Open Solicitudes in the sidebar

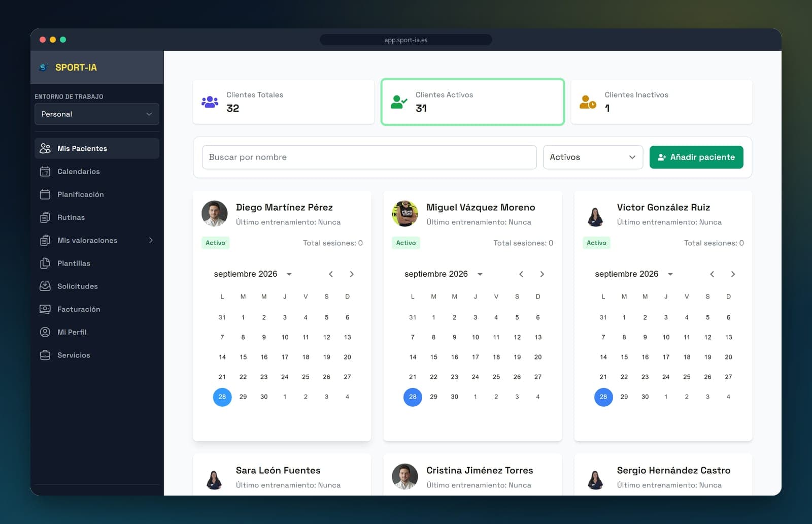tap(97, 286)
